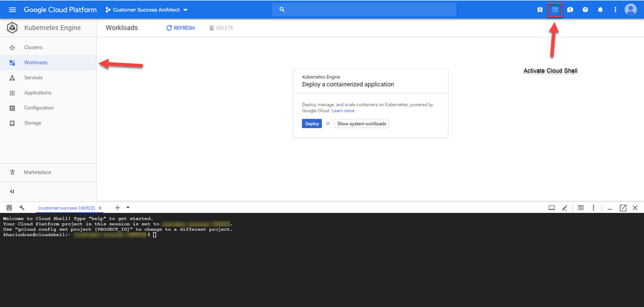Screen dimensions: 644x307
Task: Close the customer-success-166522 terminal tab
Action: [100, 208]
